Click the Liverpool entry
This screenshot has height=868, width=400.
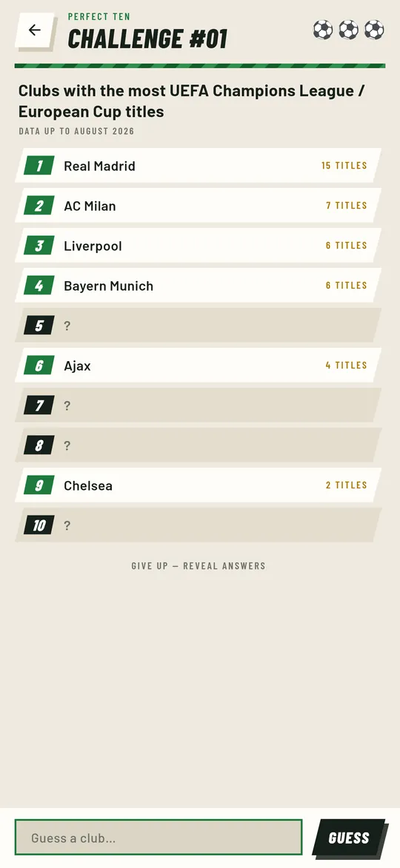93,246
